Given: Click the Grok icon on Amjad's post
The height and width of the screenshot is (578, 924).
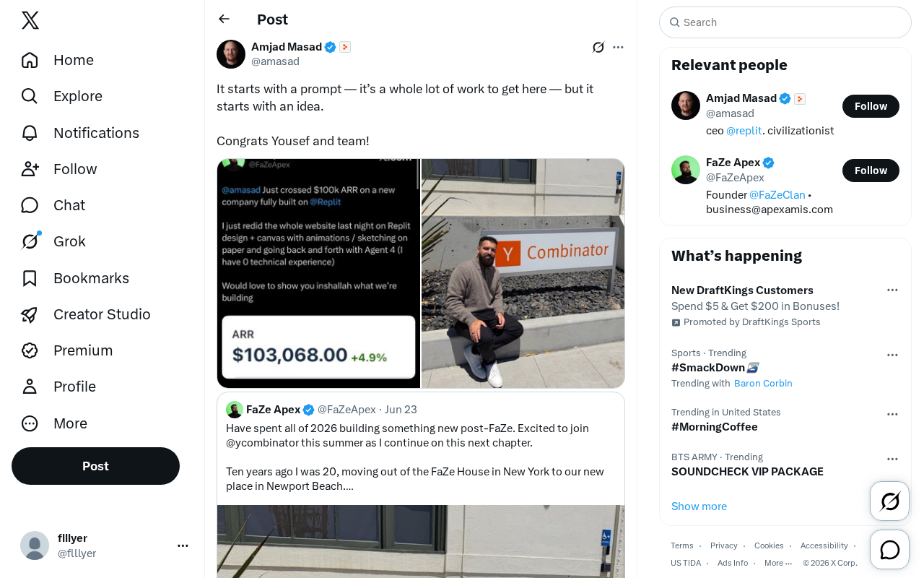Looking at the screenshot, I should click(x=598, y=47).
